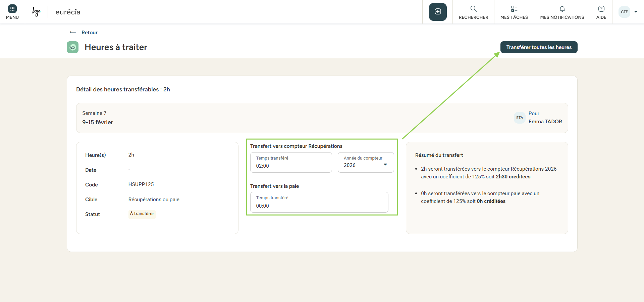This screenshot has width=644, height=302.
Task: Click the Année du compteur caret arrow
Action: (x=385, y=165)
